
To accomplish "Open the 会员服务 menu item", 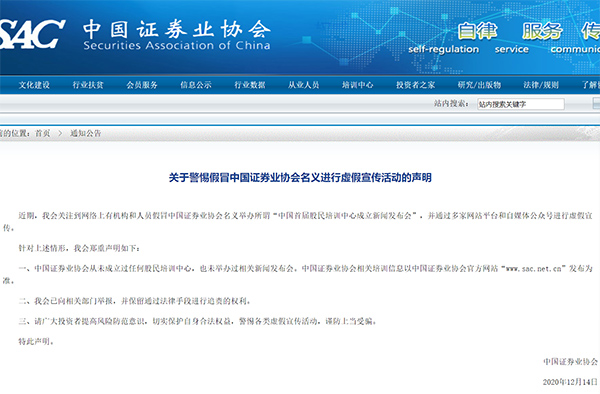I will point(142,85).
